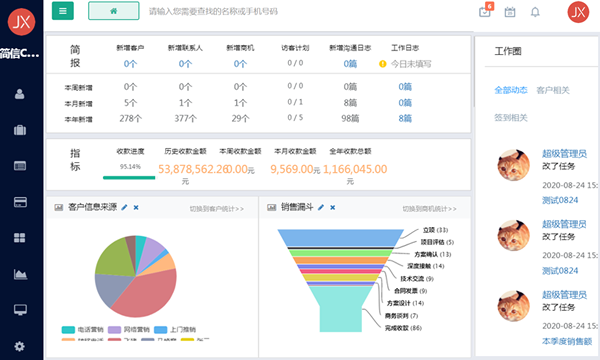
Task: Click the 今日未填写 work log notice
Action: point(411,64)
